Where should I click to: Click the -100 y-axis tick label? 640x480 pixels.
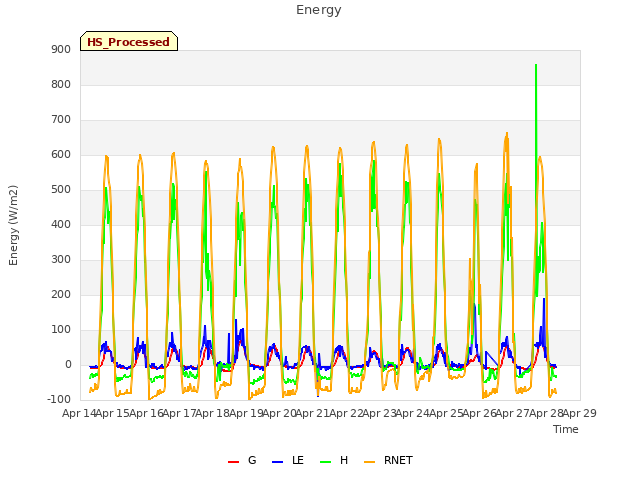click(x=59, y=400)
